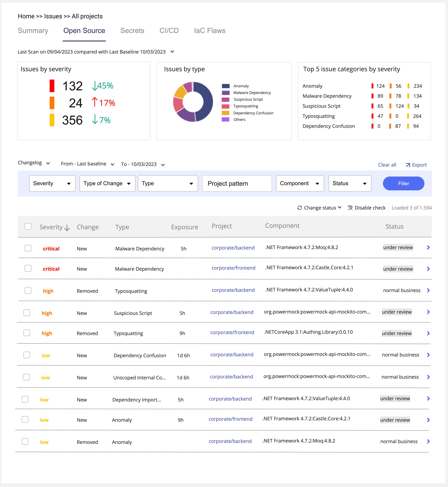Click the Home breadcrumb
The image size is (448, 487).
tap(26, 16)
